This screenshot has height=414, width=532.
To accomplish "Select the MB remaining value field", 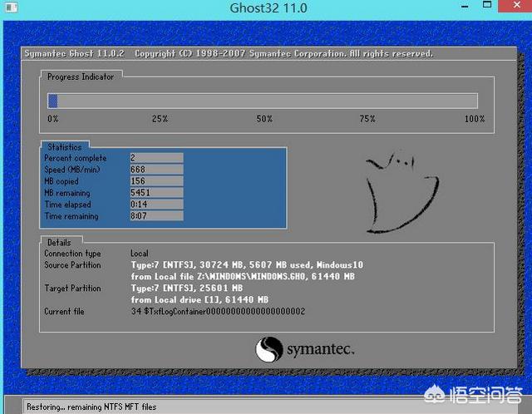I will click(156, 193).
